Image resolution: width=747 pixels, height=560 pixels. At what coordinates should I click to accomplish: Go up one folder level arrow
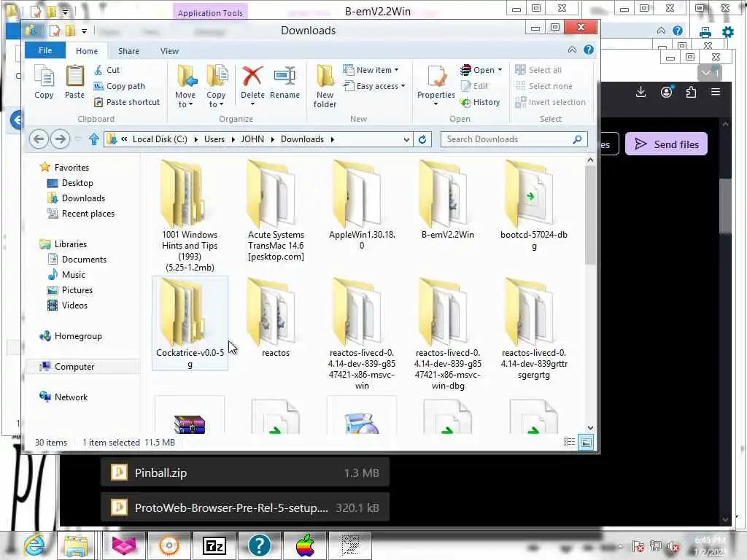pyautogui.click(x=94, y=139)
